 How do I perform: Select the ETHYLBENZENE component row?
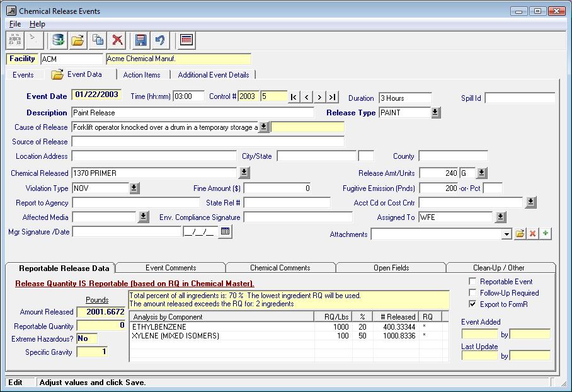[289, 326]
